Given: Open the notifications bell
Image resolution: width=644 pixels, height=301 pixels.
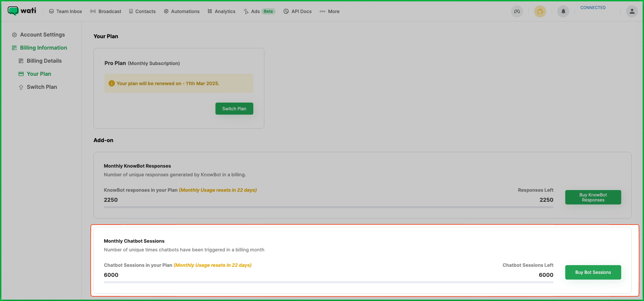Looking at the screenshot, I should [563, 11].
